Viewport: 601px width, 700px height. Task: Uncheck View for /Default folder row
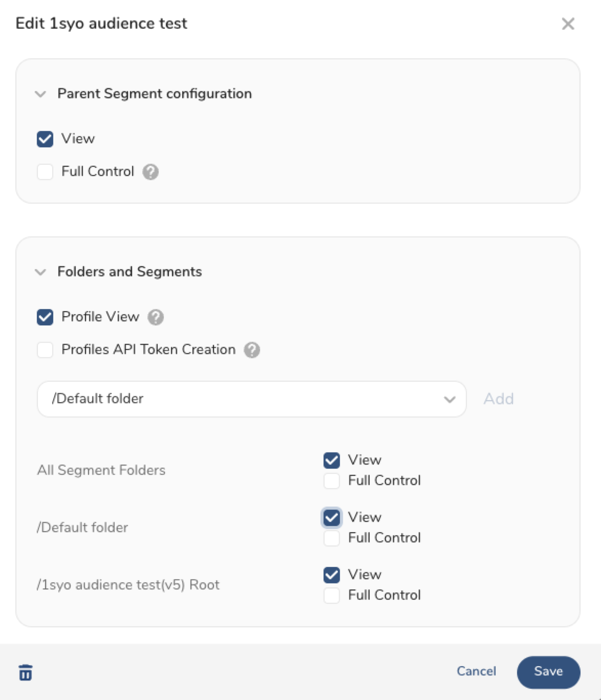332,518
